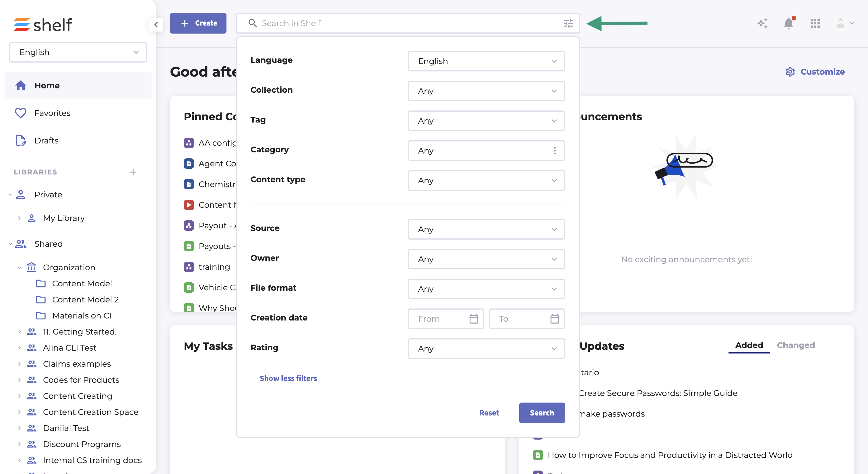This screenshot has width=868, height=474.
Task: Open the apps grid menu
Action: click(815, 23)
